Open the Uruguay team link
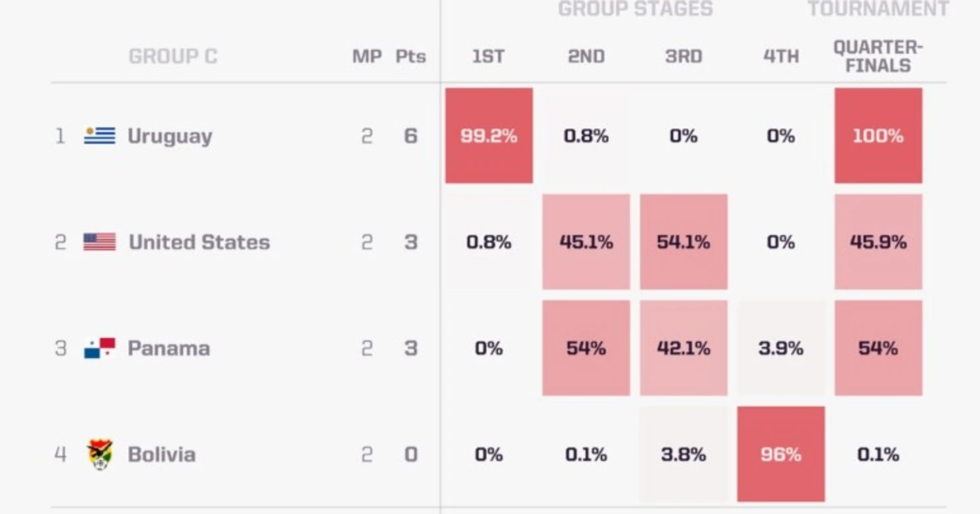The image size is (980, 514). [x=170, y=136]
